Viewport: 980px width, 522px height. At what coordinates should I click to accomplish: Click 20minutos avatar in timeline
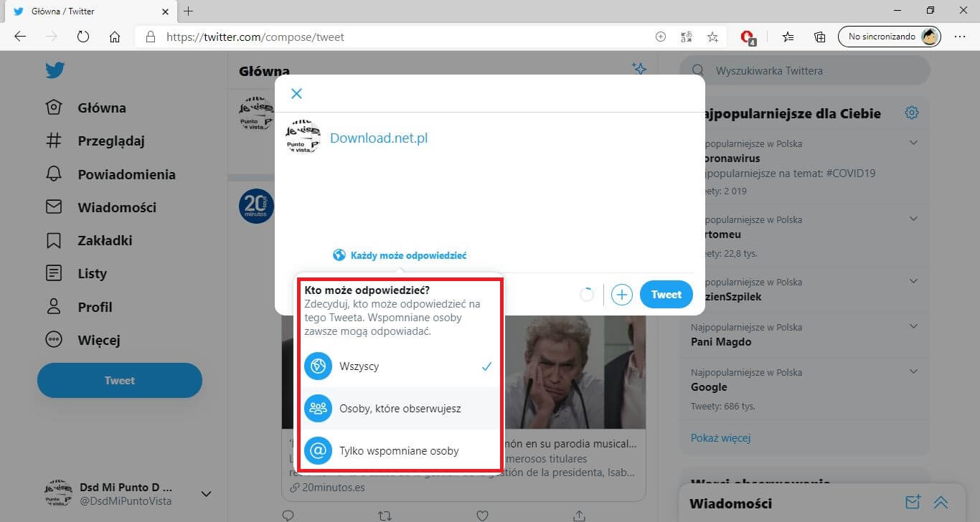coord(257,206)
